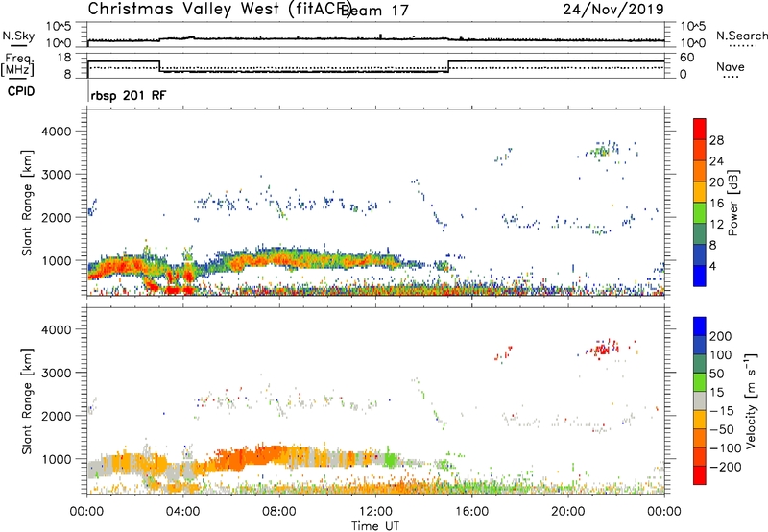
Task: Click the 28 dB value on the power scale
Action: pyautogui.click(x=716, y=140)
